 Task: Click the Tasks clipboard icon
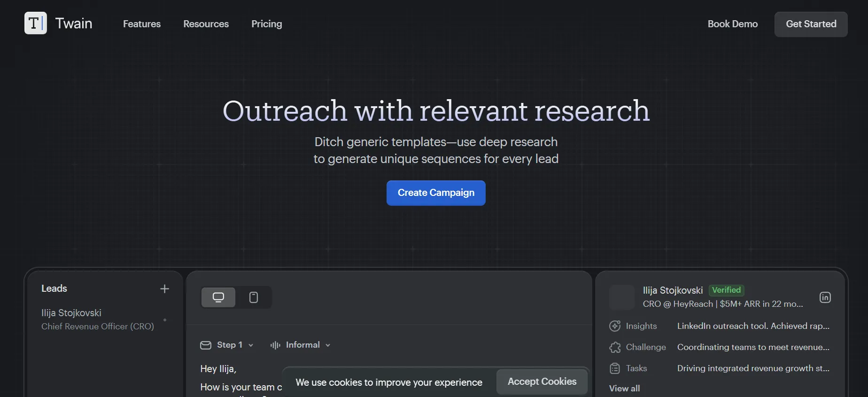615,368
